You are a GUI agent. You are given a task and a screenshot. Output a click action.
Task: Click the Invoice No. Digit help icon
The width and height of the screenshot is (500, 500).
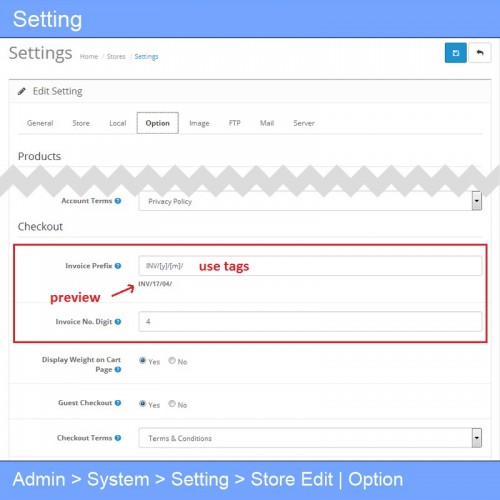118,322
